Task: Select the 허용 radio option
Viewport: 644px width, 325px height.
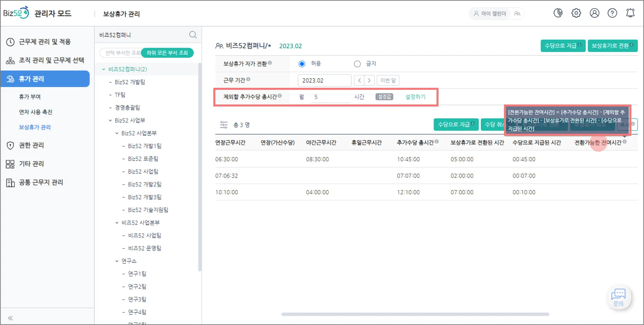Action: click(302, 64)
